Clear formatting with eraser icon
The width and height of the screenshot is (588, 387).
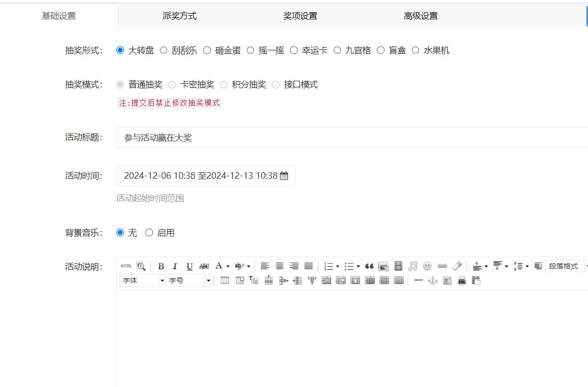pyautogui.click(x=457, y=266)
